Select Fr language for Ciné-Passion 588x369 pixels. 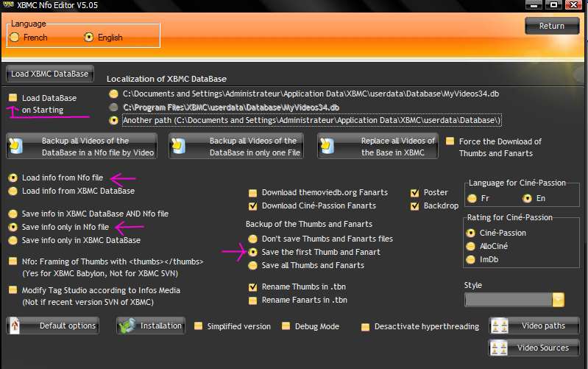click(x=472, y=198)
